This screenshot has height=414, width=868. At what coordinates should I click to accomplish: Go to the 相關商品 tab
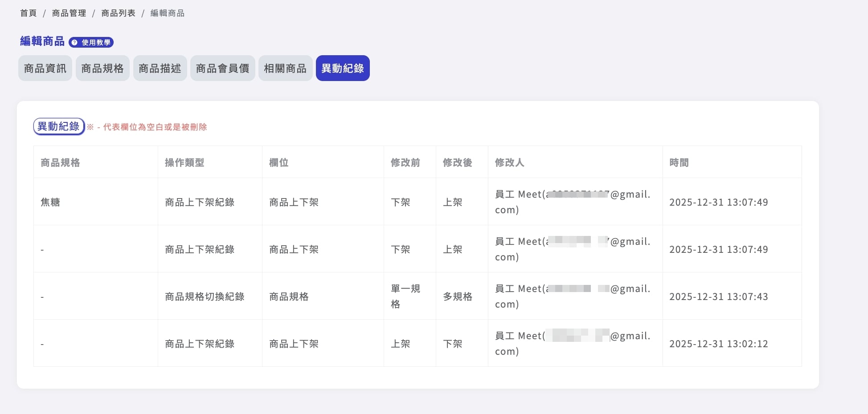coord(285,68)
